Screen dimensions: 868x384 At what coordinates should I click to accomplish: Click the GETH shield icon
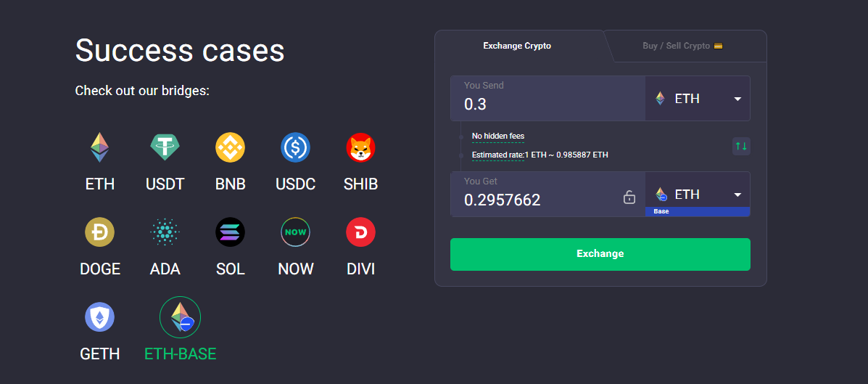[100, 317]
